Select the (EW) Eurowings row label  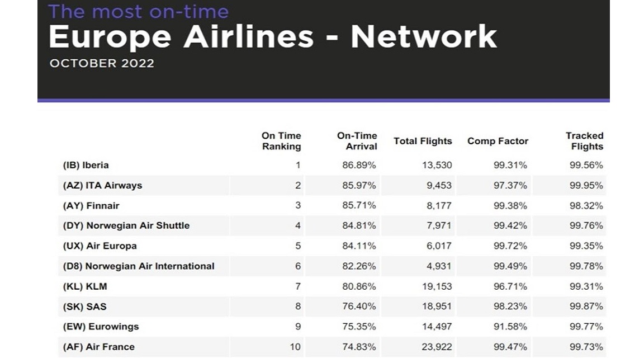coord(101,327)
